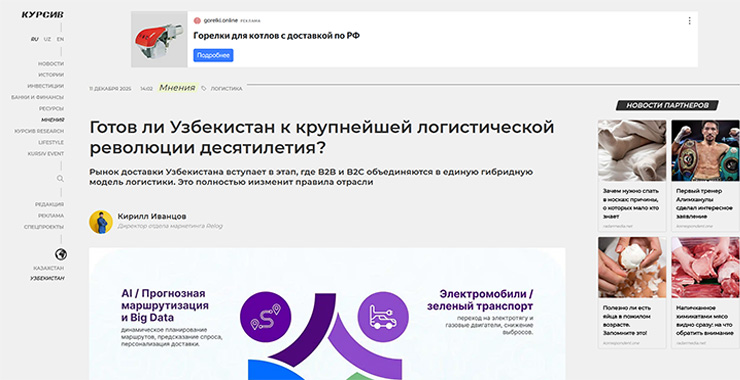Open peeled egg partner thumbnail

(x=632, y=268)
